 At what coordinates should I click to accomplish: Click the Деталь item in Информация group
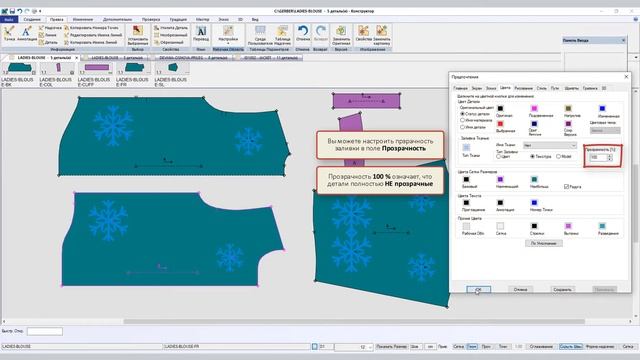48,42
